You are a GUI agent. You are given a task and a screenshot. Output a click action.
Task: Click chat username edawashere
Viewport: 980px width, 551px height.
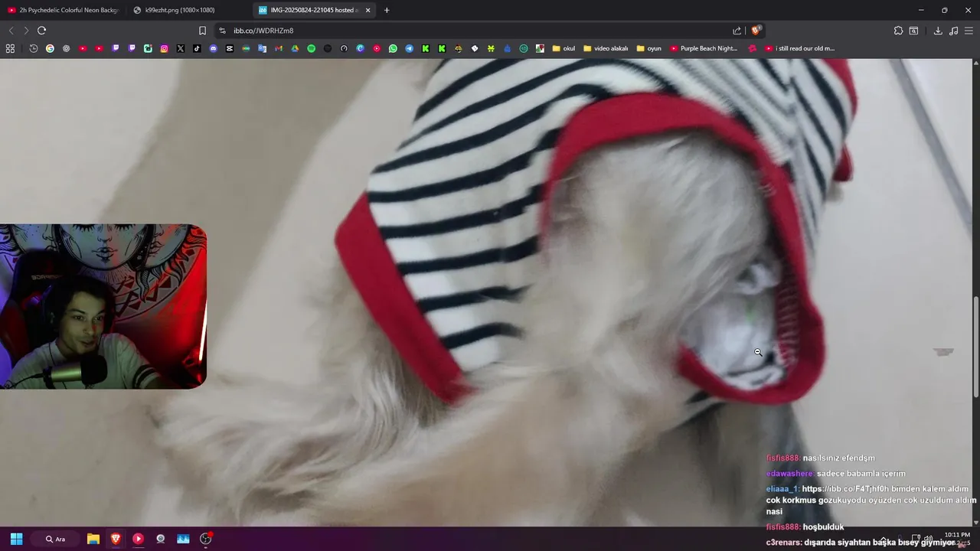coord(790,473)
